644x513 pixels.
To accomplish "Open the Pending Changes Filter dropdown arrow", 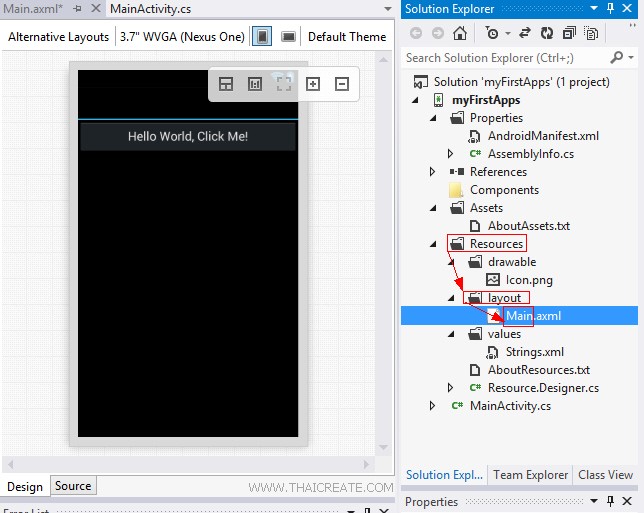I will point(508,33).
